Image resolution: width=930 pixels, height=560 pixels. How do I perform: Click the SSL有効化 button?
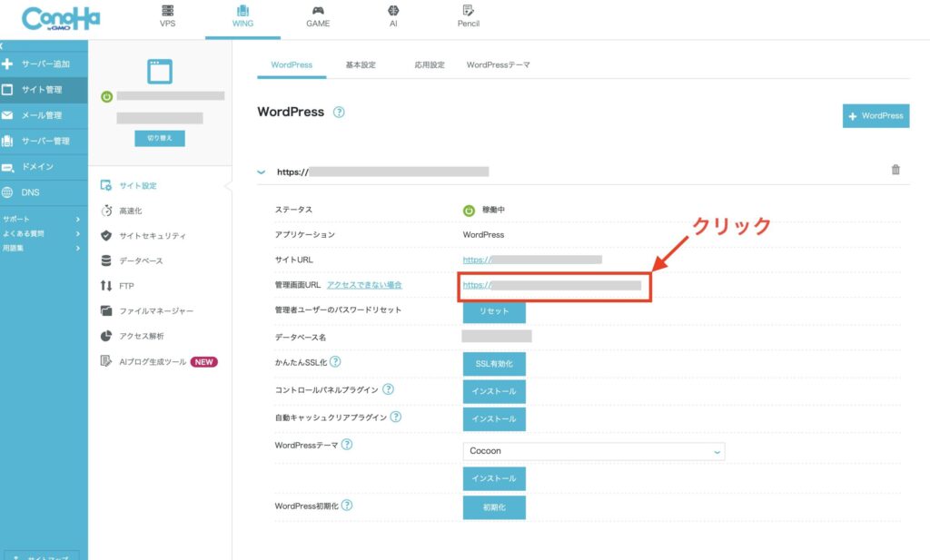494,364
